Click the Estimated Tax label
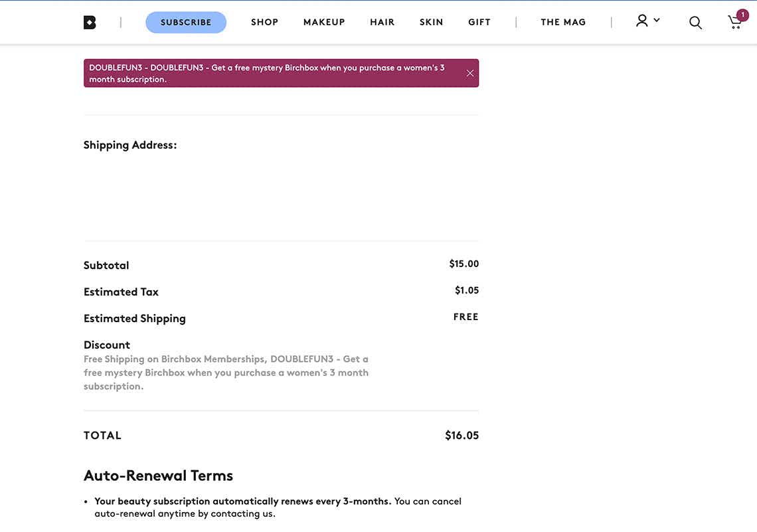Image resolution: width=757 pixels, height=532 pixels. (121, 292)
